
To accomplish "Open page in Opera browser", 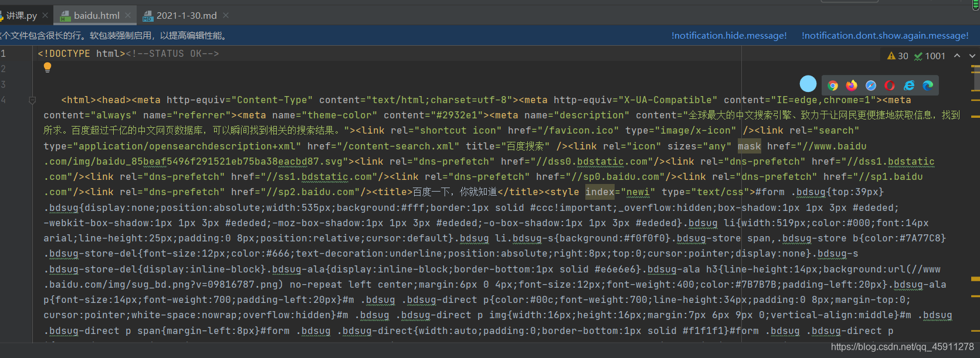I will [890, 86].
